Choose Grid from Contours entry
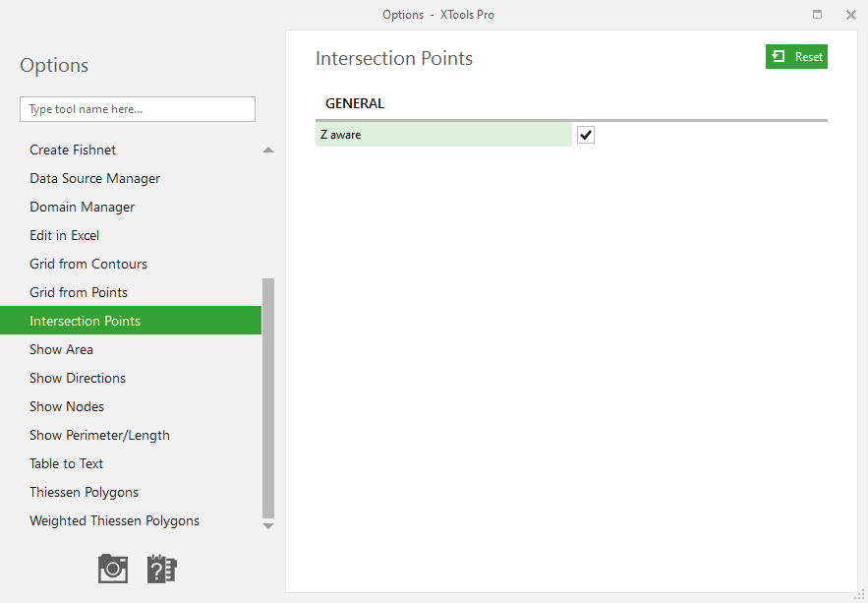Image resolution: width=868 pixels, height=603 pixels. pos(88,265)
